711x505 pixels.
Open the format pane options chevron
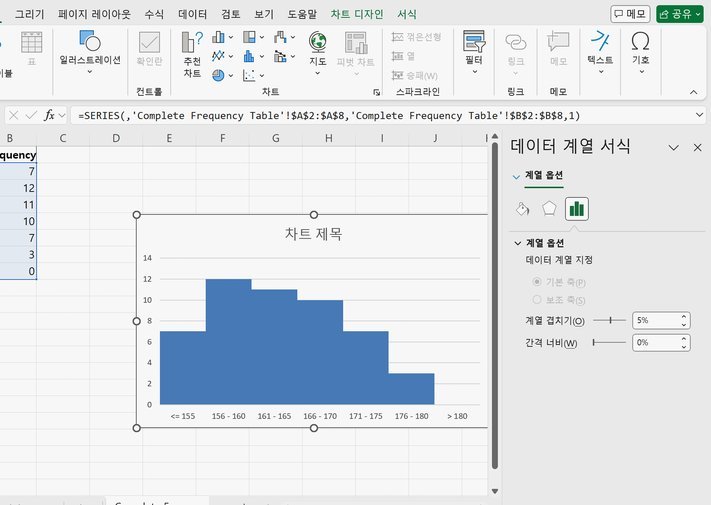tap(674, 148)
